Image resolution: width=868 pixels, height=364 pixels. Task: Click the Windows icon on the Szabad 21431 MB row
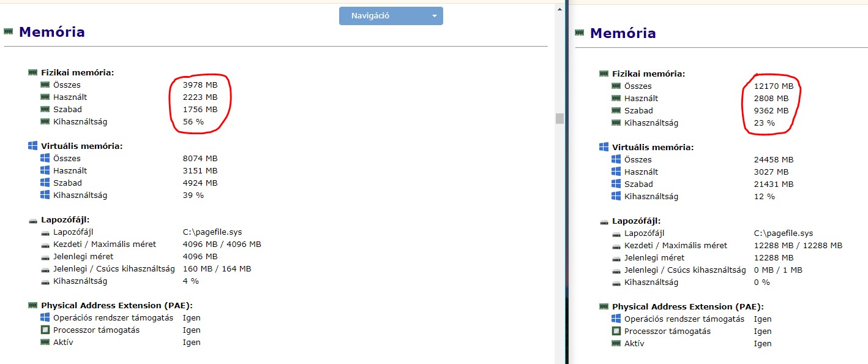(x=616, y=184)
